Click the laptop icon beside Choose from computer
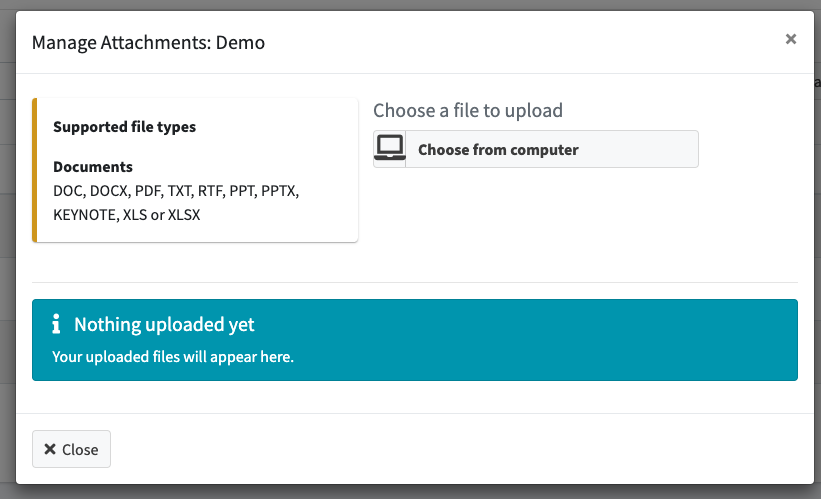The width and height of the screenshot is (821, 499). pos(389,148)
